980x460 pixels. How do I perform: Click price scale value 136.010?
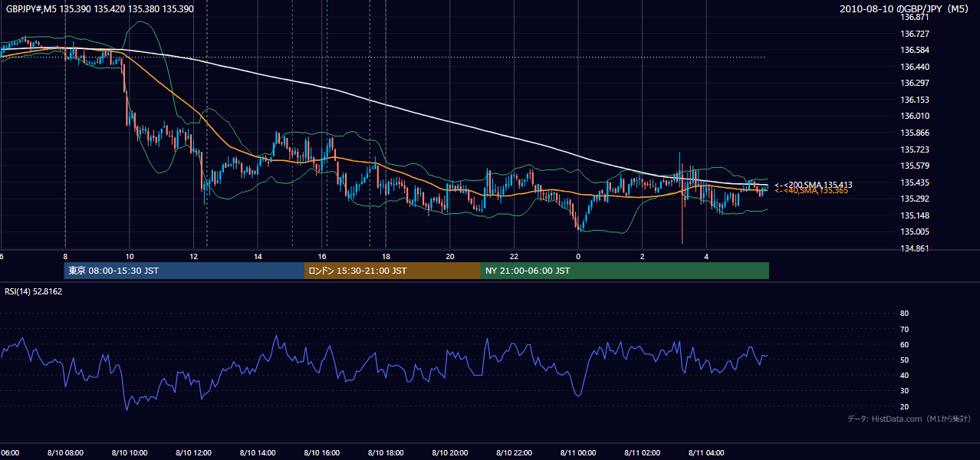[915, 117]
